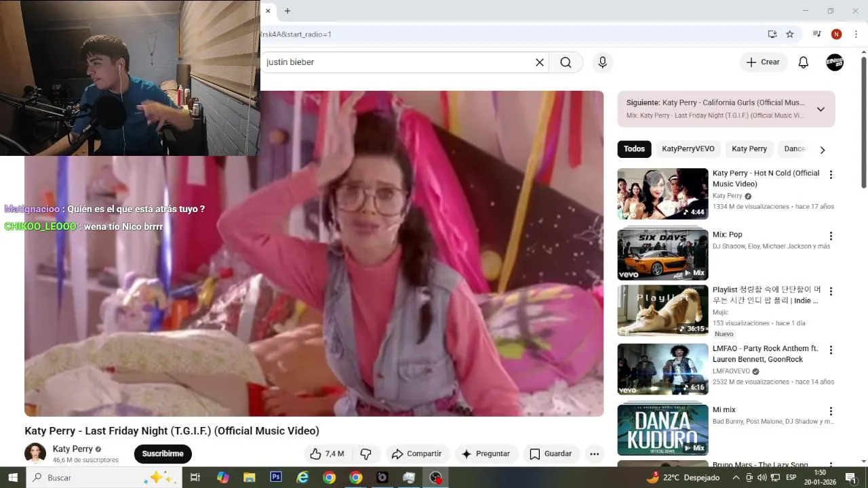This screenshot has width=868, height=488.
Task: Click the Suscribirme button
Action: (x=163, y=454)
